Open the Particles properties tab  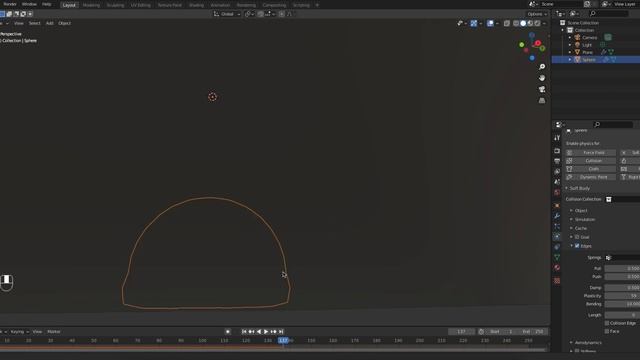tap(557, 226)
